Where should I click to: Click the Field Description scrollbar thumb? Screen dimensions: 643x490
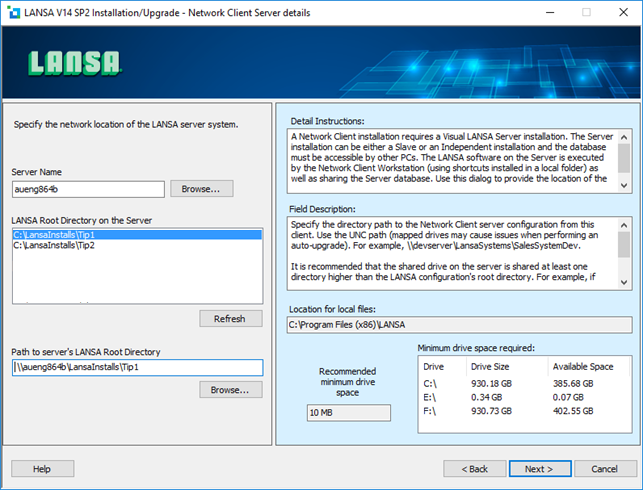(x=624, y=245)
